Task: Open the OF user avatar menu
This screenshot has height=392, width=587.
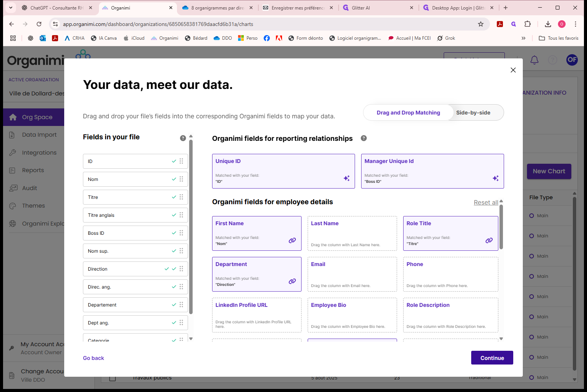Action: [x=572, y=60]
